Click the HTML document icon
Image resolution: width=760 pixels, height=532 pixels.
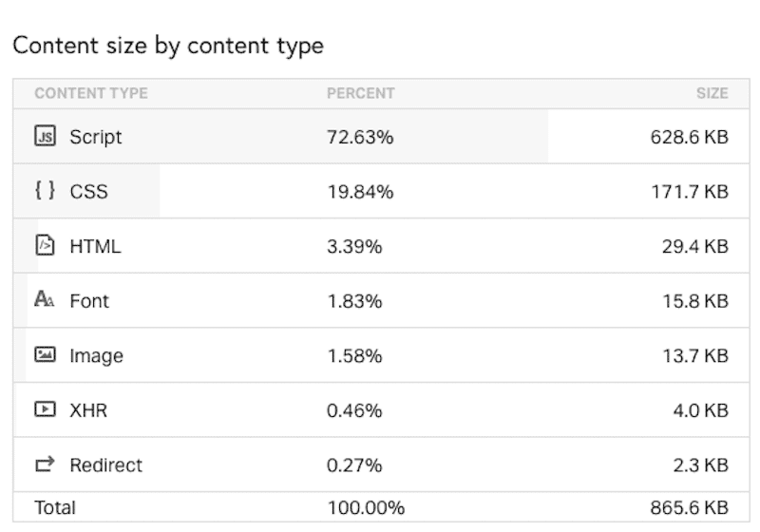[x=45, y=245]
